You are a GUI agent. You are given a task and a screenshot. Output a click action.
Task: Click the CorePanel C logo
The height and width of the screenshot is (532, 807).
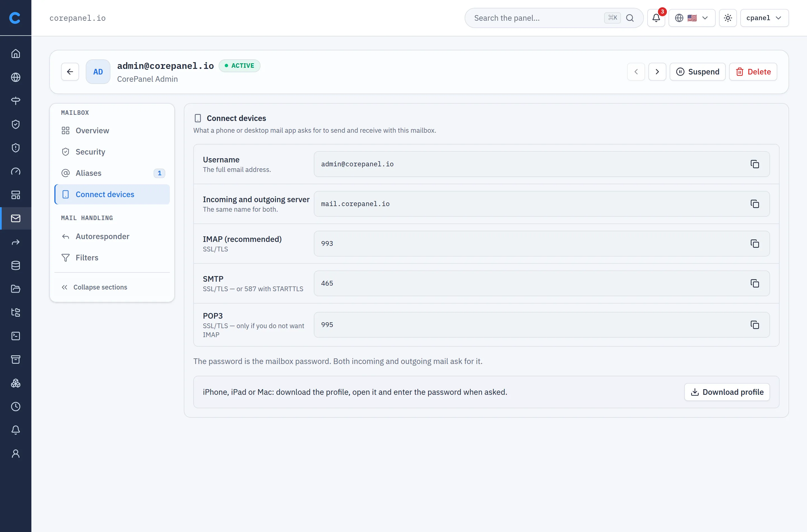coord(15,18)
